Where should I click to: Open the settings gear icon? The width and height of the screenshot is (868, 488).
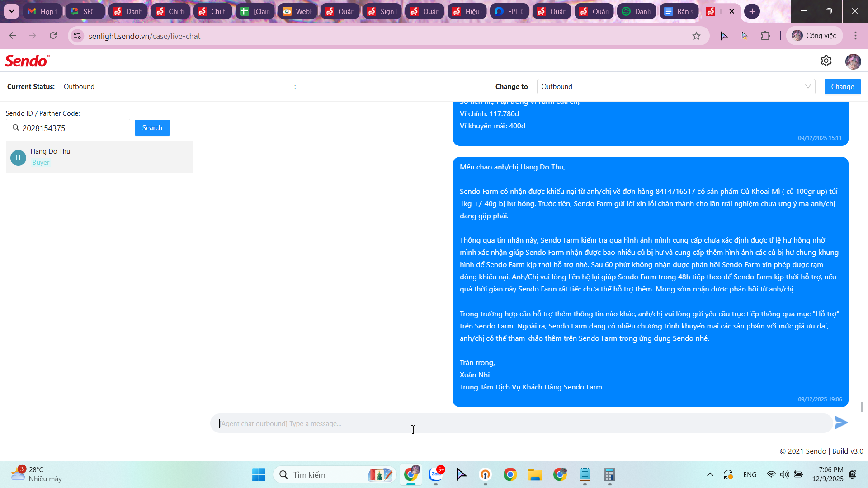[826, 61]
